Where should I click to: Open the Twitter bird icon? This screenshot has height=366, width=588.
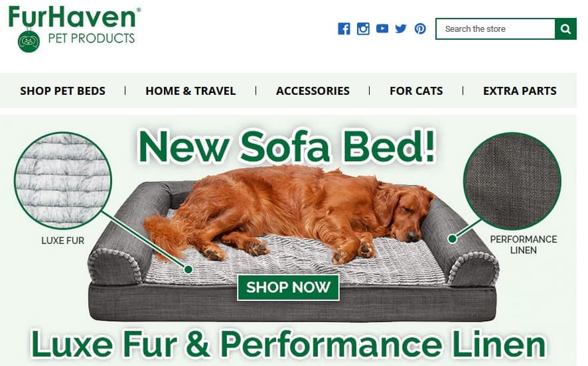click(x=401, y=29)
